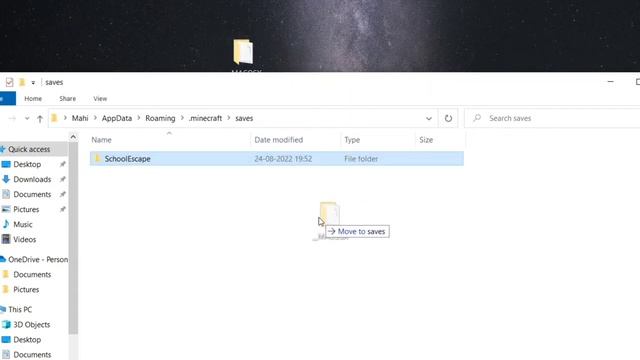Click the Downloads blue arrow icon
This screenshot has width=640, height=360.
[6, 179]
